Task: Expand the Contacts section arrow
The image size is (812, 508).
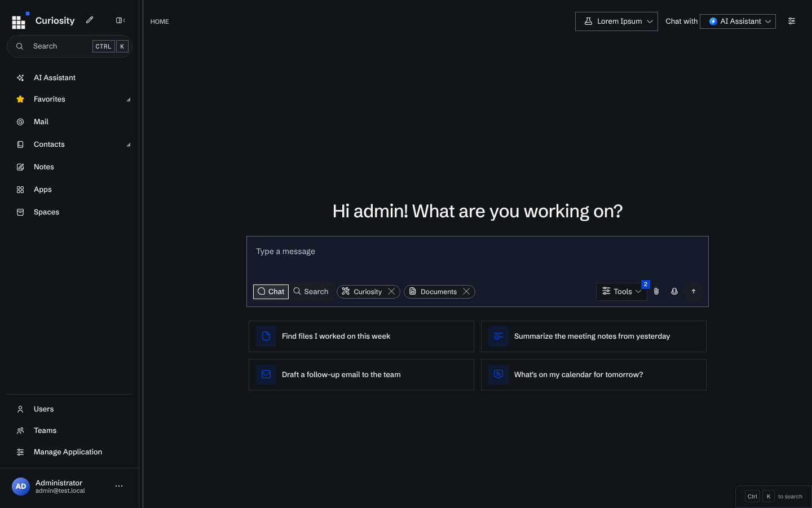Action: point(129,144)
